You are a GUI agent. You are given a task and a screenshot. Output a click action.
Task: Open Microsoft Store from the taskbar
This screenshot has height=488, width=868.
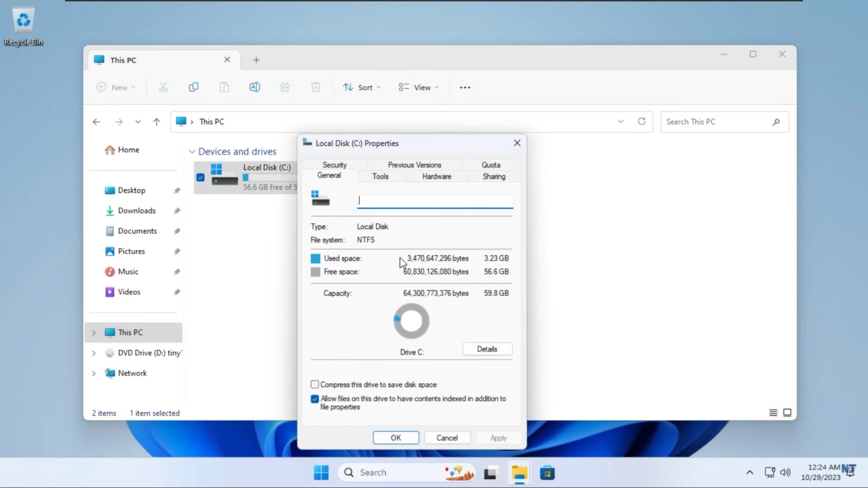pos(547,472)
